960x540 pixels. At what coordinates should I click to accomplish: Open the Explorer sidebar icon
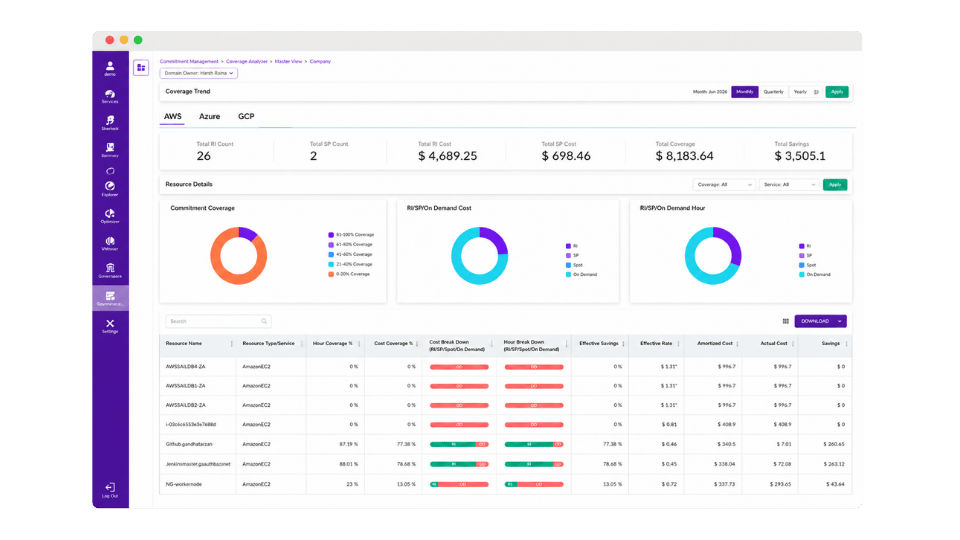tap(110, 189)
